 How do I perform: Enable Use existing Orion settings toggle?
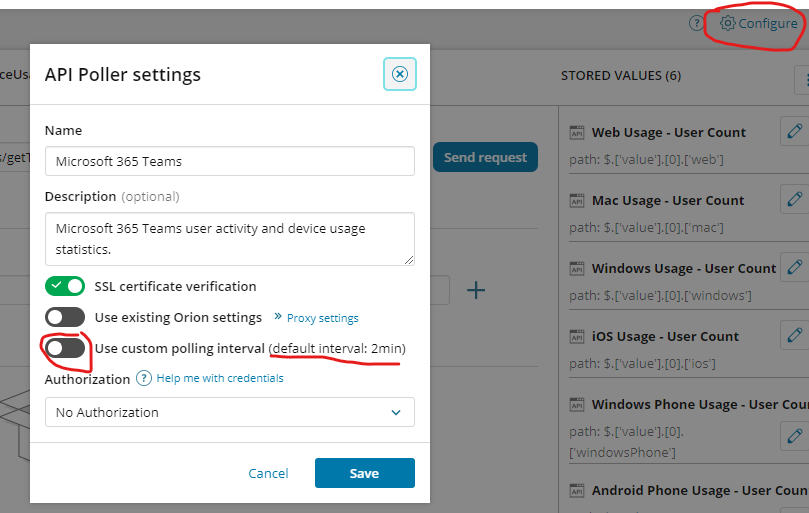65,317
